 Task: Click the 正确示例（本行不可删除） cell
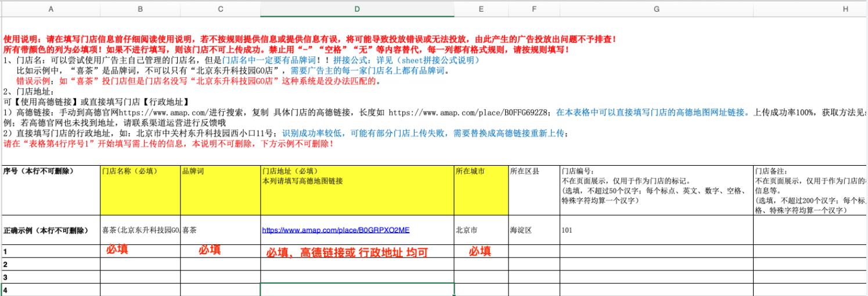51,230
